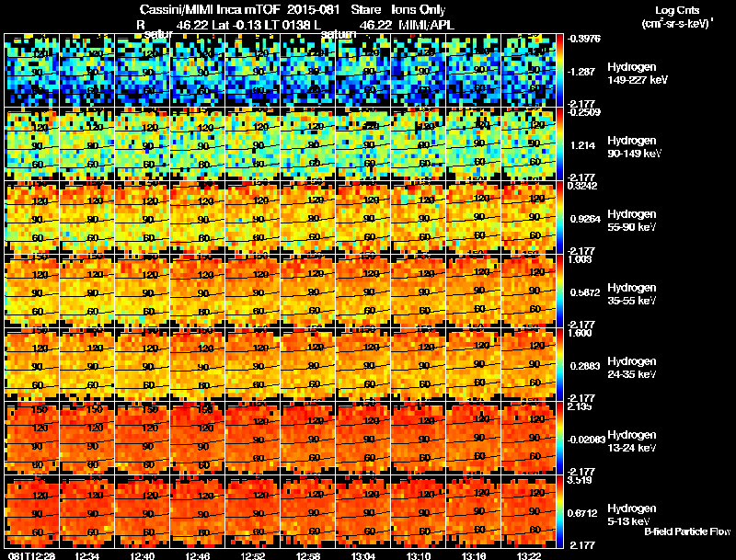The image size is (736, 560).
Task: Select the 'Lat -0.13' value in the header
Action: point(236,26)
